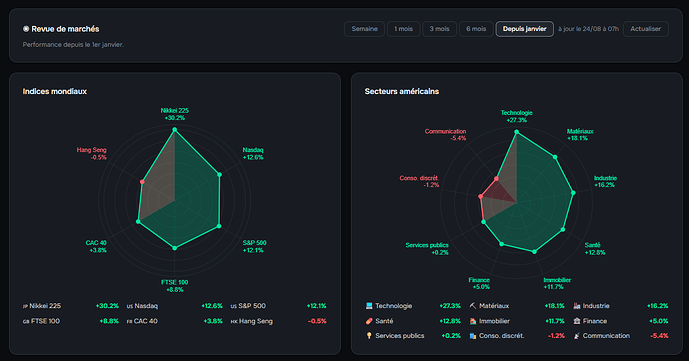This screenshot has width=689, height=361.
Task: Click the Revue de marchés title icon
Action: point(26,29)
